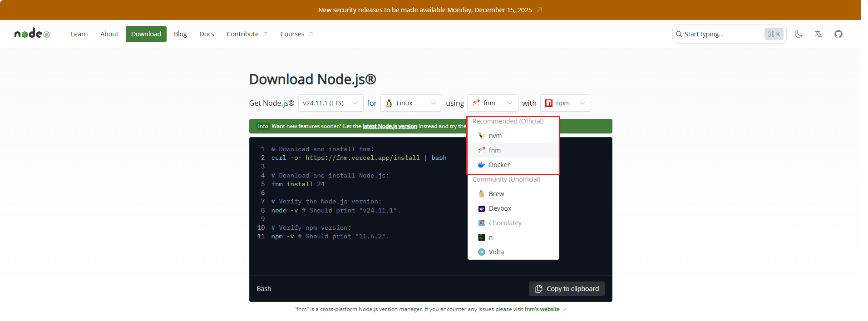Open the security releases announcement link
Viewport: 868px width, 321px height.
coord(425,10)
